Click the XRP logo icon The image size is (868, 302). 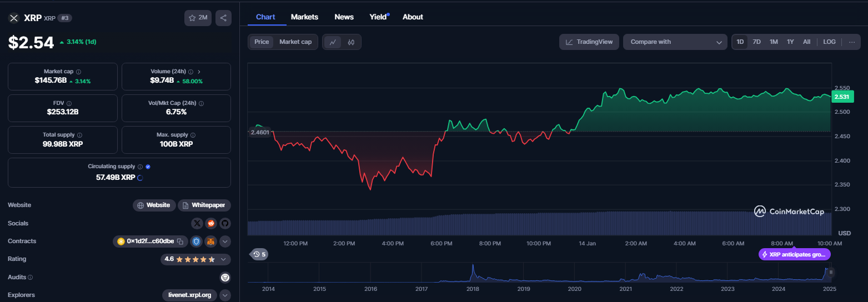(x=14, y=18)
